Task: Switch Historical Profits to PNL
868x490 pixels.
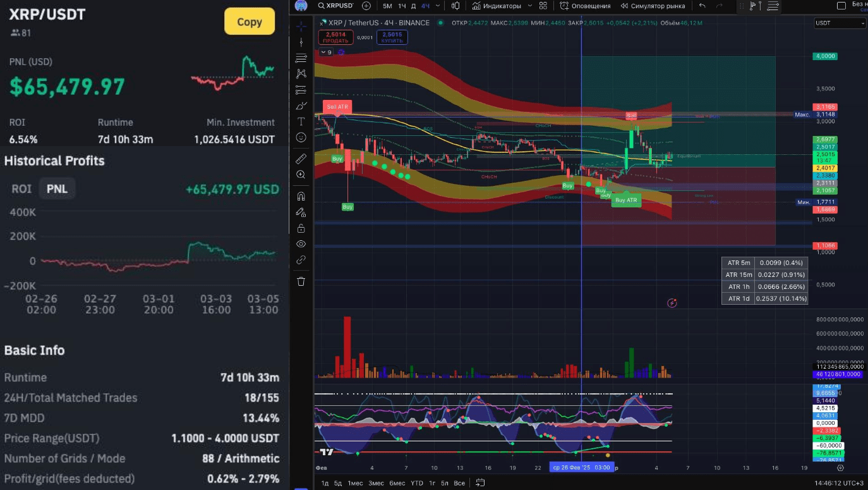Action: (x=57, y=188)
